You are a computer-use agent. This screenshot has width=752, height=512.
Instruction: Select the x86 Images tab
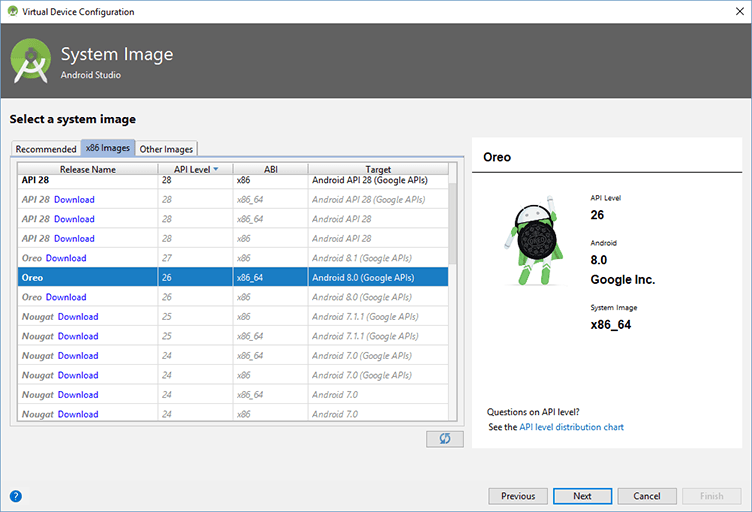[x=108, y=148]
